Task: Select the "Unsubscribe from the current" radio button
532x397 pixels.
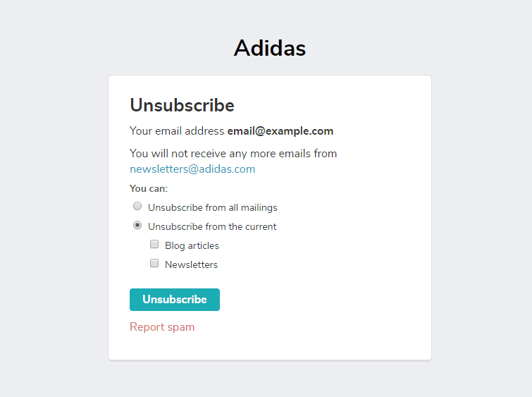Action: click(137, 226)
